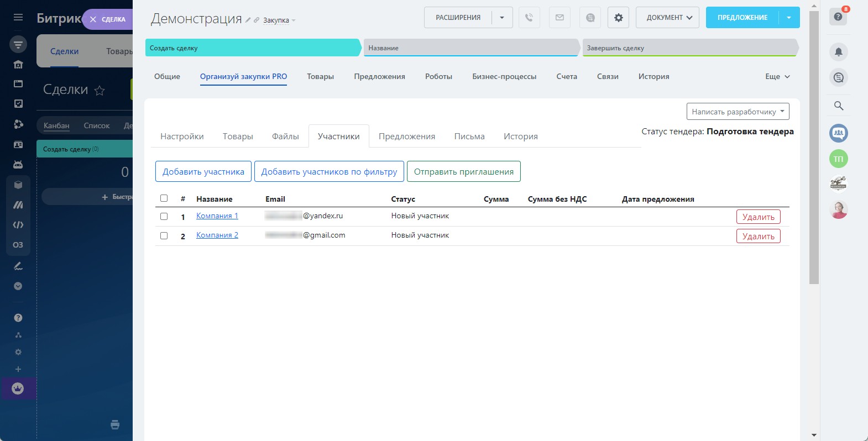Screen dimensions: 868x441
Task: Open notifications bell in right sidebar
Action: (838, 52)
